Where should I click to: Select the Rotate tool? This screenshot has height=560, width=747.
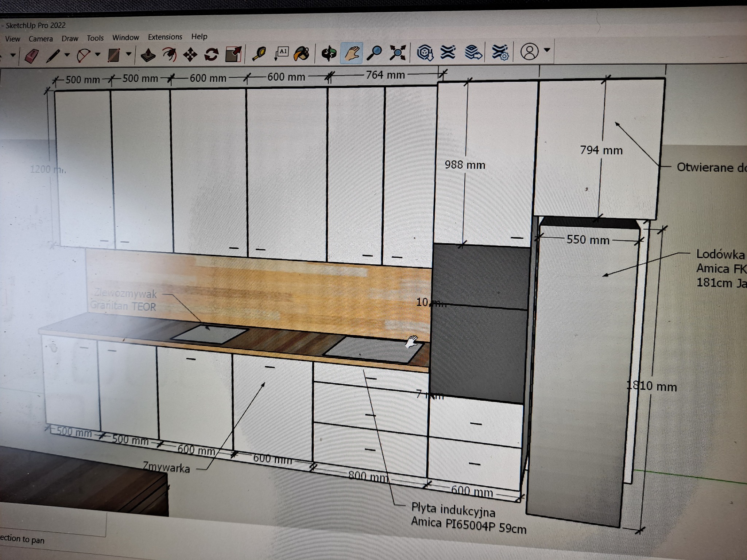point(212,53)
